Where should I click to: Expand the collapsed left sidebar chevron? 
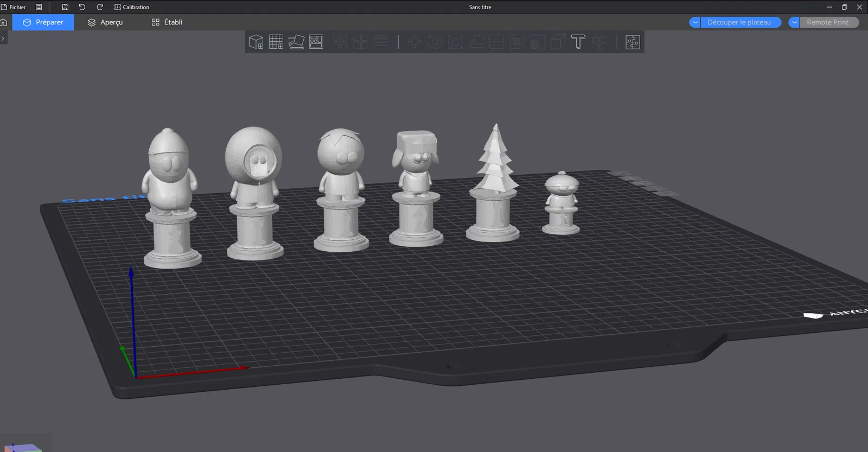3,39
